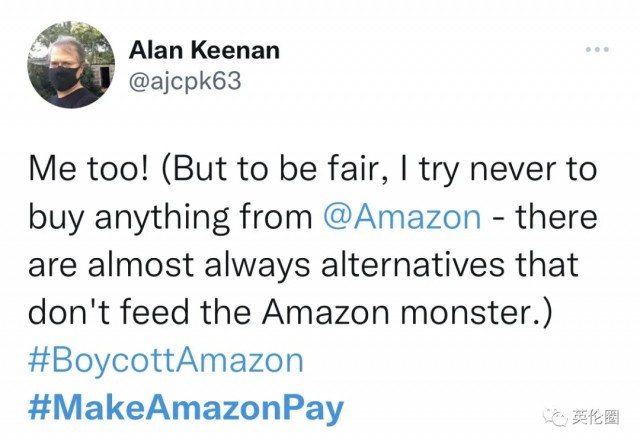
Task: Open the Alan Keenan display name
Action: 204,51
